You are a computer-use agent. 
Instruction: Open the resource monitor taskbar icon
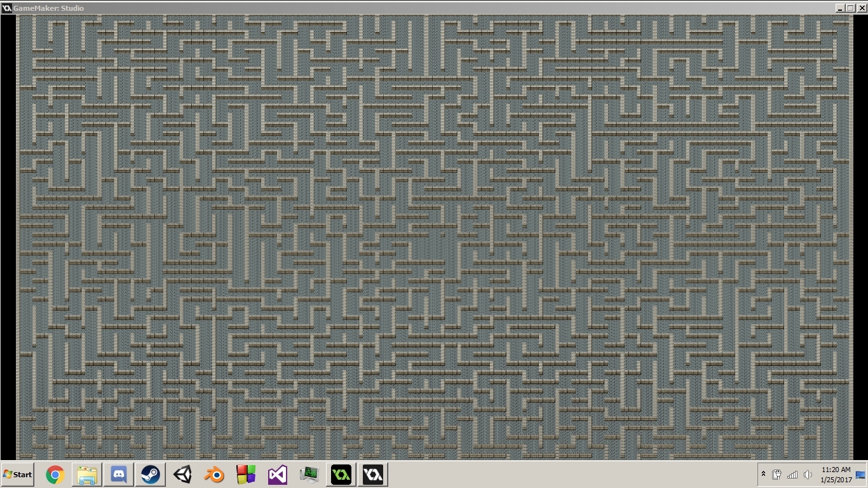309,474
